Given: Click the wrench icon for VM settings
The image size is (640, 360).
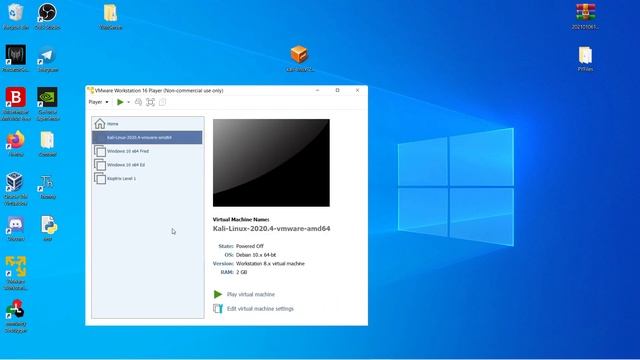Looking at the screenshot, I should click(218, 309).
